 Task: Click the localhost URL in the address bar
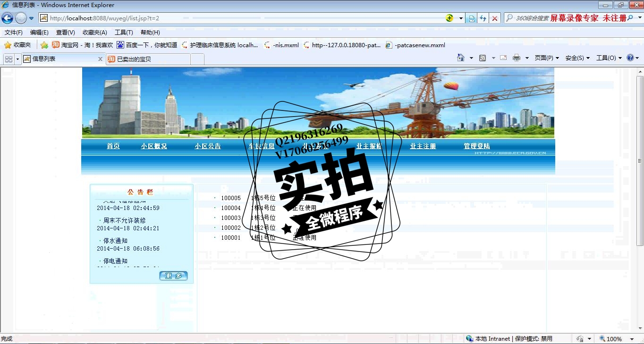(x=104, y=18)
